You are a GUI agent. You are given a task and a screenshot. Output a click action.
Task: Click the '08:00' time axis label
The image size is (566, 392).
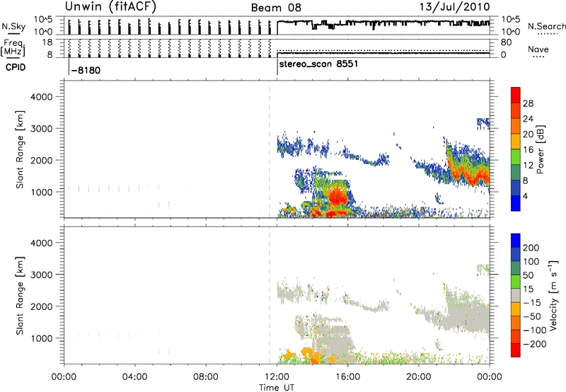(x=206, y=377)
